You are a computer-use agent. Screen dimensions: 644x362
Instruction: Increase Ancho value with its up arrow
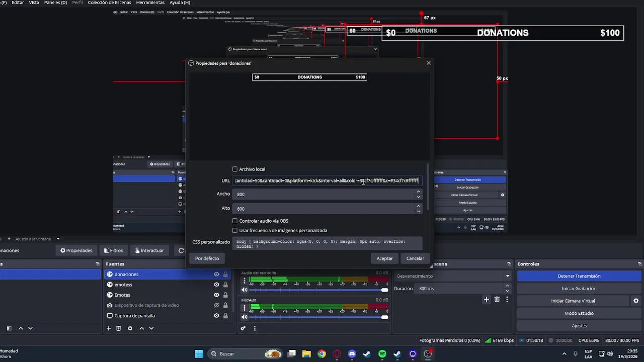click(418, 192)
